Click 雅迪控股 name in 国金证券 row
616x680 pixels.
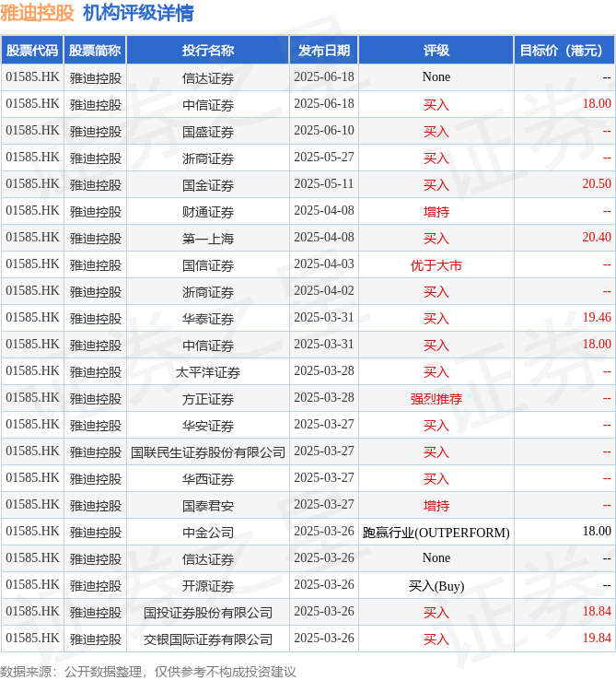[x=96, y=185]
